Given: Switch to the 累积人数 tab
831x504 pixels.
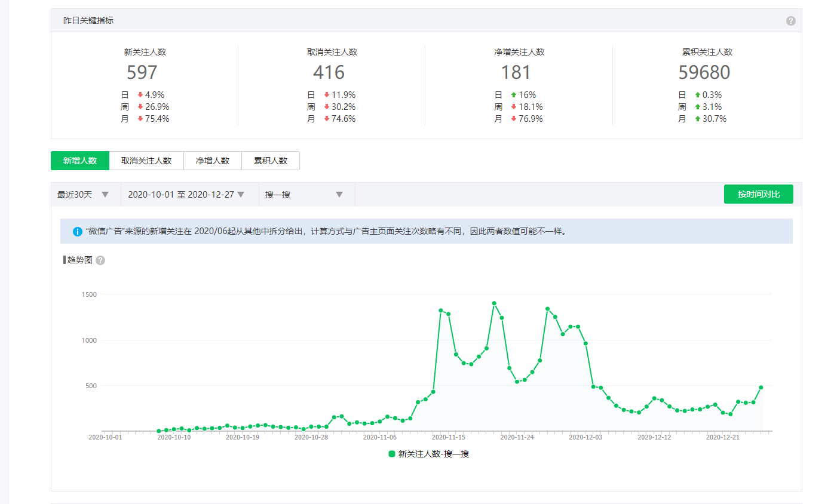Looking at the screenshot, I should pyautogui.click(x=271, y=161).
